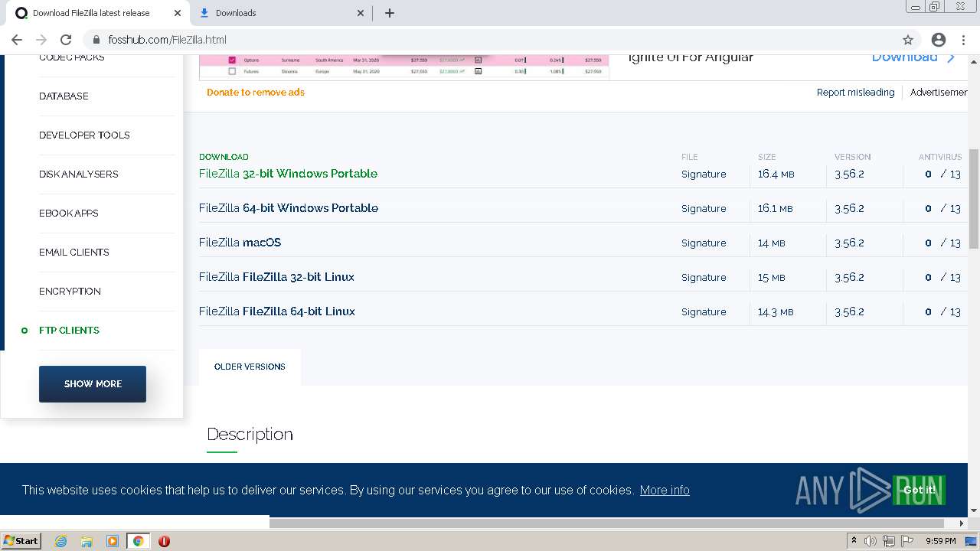
Task: Click the SHOW MORE button
Action: 93,384
